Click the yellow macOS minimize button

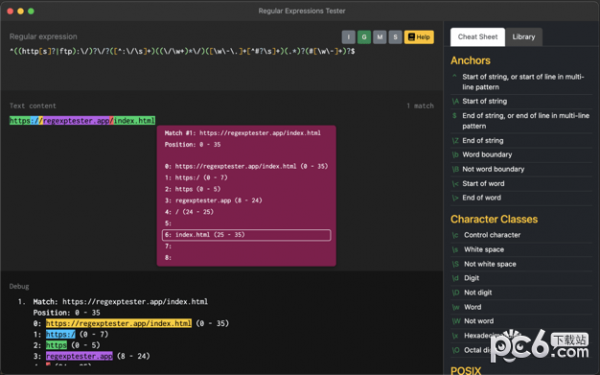[21, 11]
